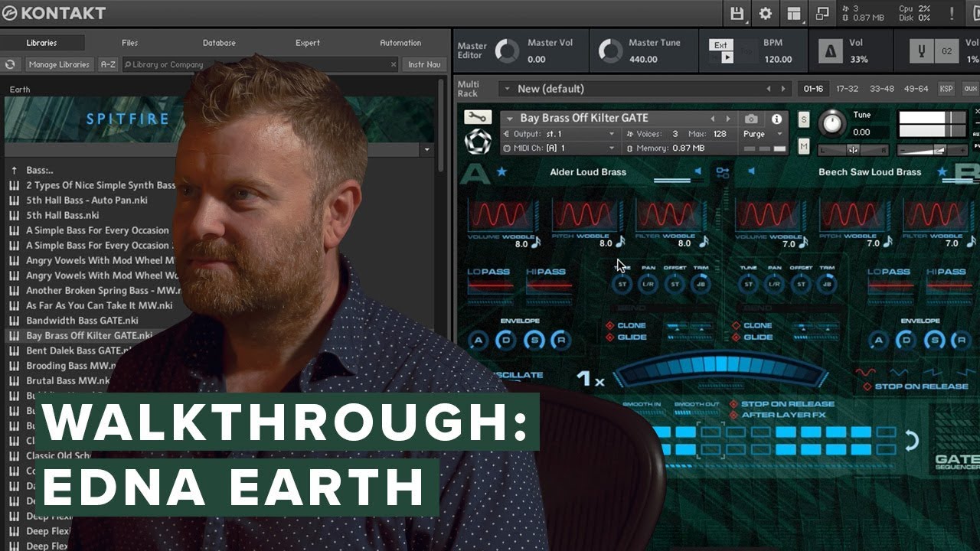Open the workspace layout panel icon

[x=794, y=14]
